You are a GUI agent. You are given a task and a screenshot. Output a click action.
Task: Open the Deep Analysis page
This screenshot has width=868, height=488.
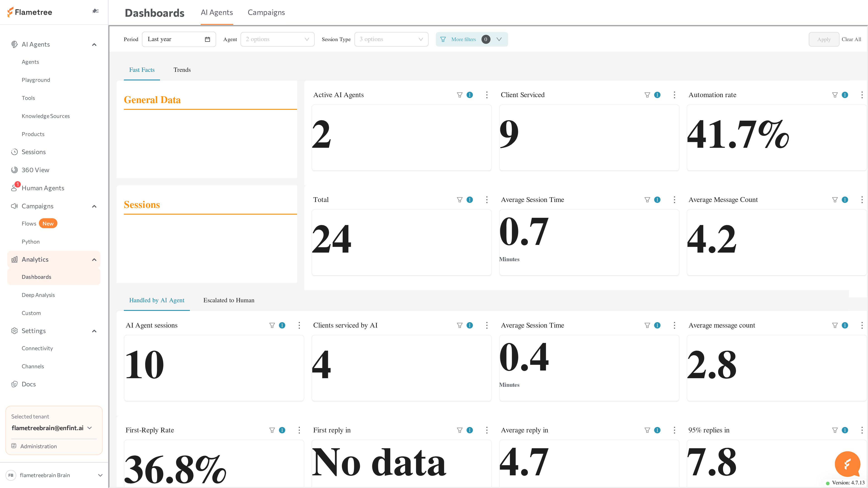click(x=38, y=295)
